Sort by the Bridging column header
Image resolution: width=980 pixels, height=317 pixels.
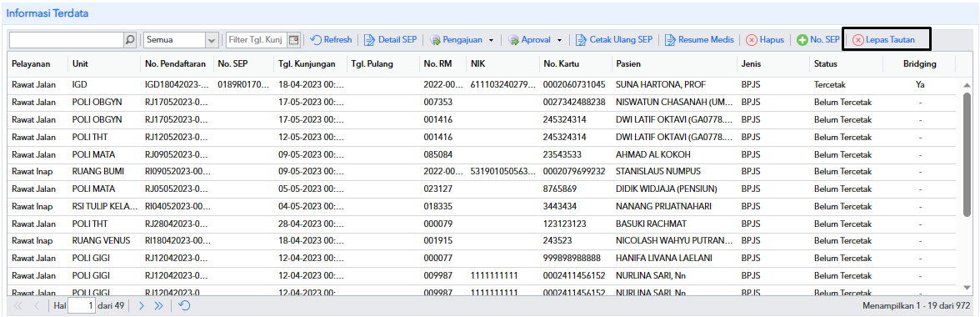919,63
